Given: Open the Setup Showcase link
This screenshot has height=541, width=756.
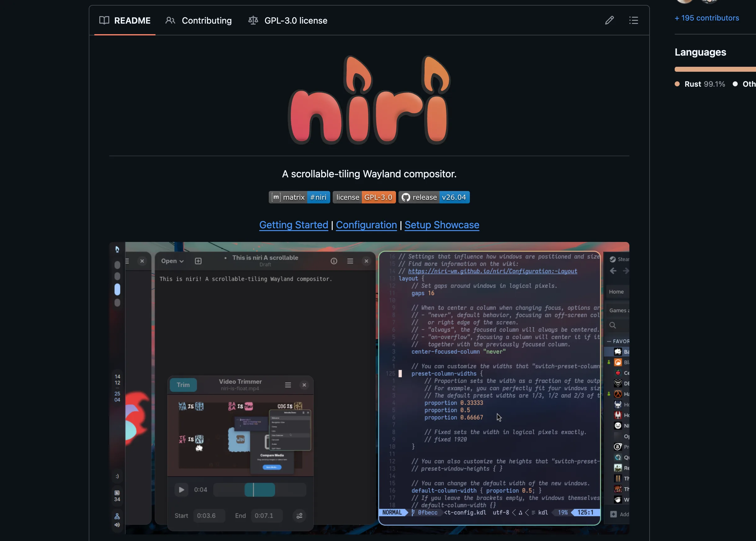Looking at the screenshot, I should [x=442, y=225].
